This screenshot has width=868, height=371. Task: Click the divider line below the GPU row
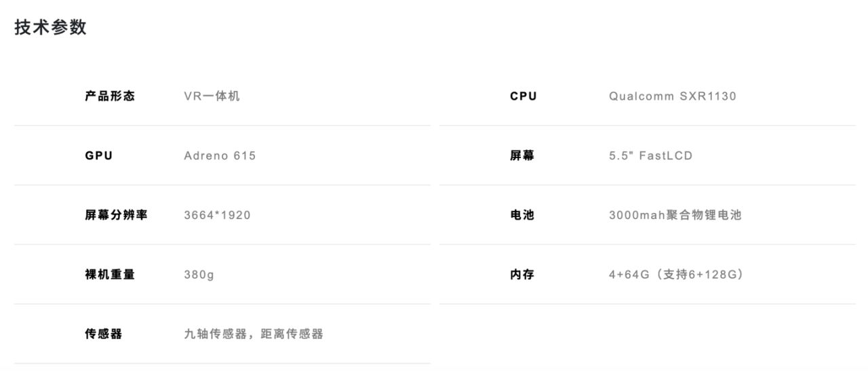[x=222, y=185]
